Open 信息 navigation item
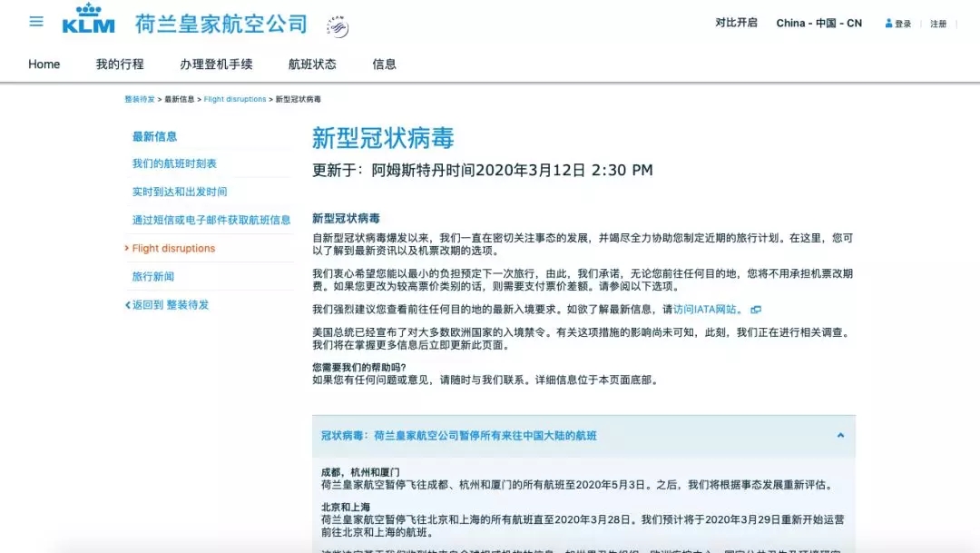Viewport: 980px width, 553px height. (x=384, y=64)
